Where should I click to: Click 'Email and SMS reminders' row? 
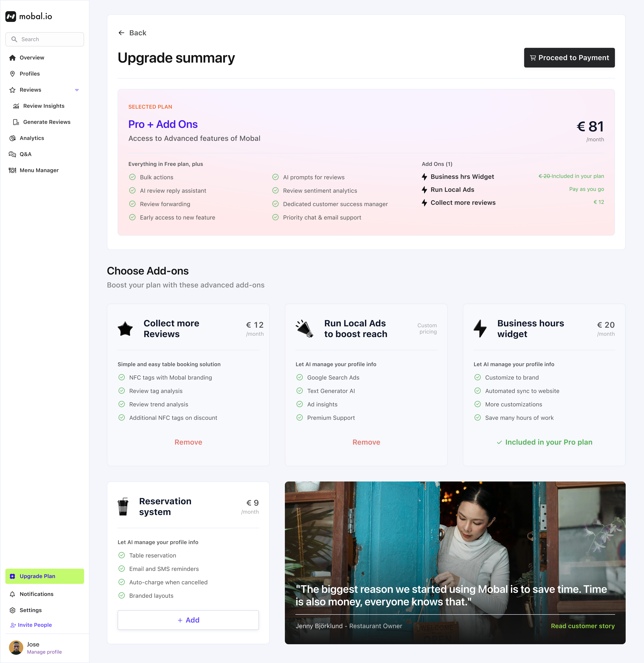click(x=158, y=569)
